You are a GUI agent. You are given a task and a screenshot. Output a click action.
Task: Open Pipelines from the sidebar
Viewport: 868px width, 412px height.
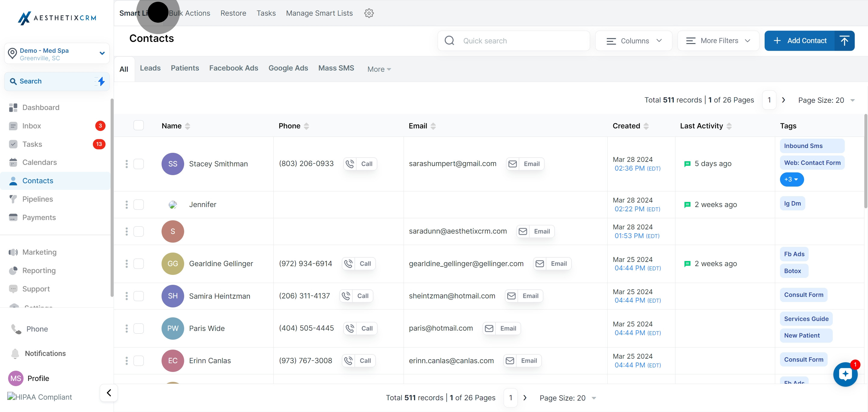(x=37, y=199)
